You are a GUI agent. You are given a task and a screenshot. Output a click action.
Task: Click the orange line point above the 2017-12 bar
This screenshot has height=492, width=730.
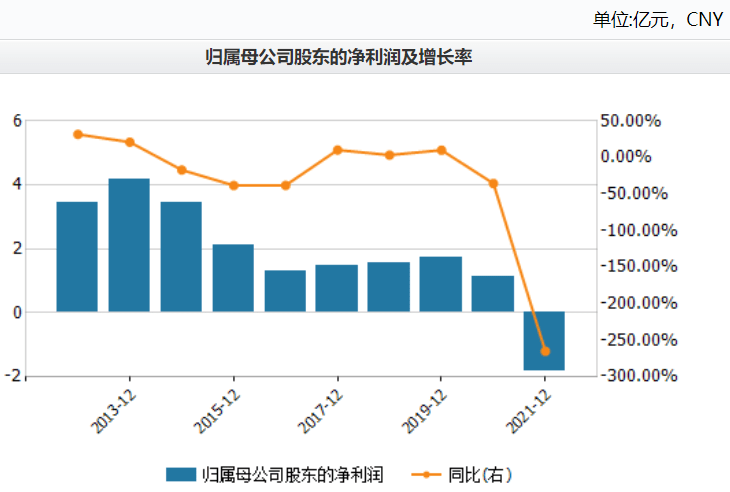point(337,150)
